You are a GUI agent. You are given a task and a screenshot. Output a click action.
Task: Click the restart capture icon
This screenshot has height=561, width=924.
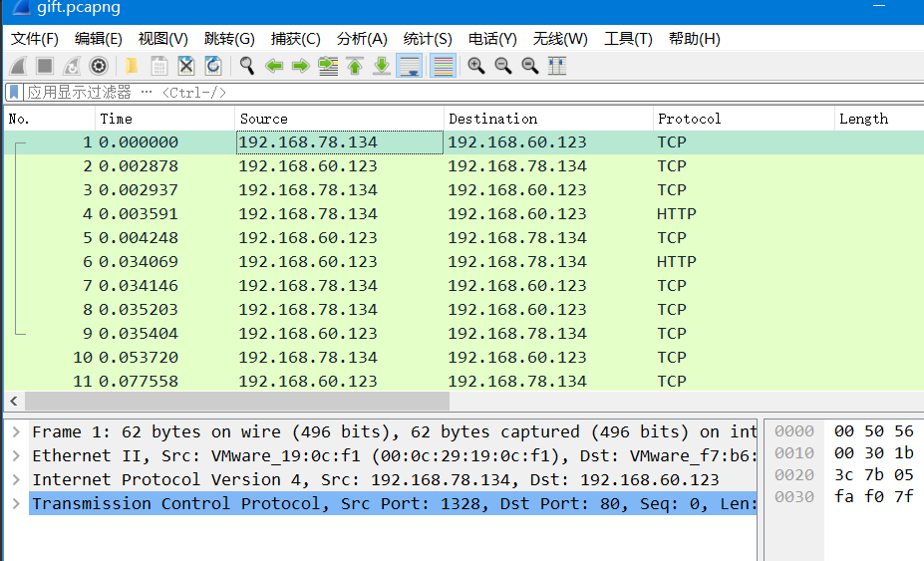(72, 66)
